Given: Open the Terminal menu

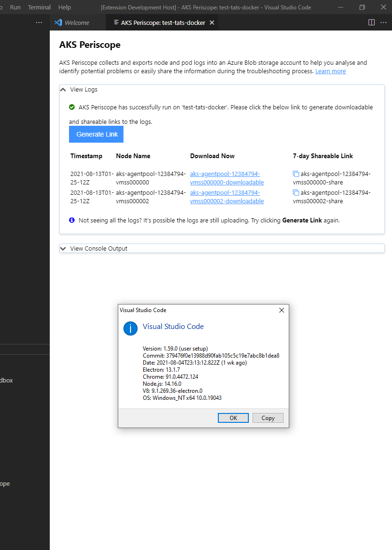Looking at the screenshot, I should click(39, 7).
